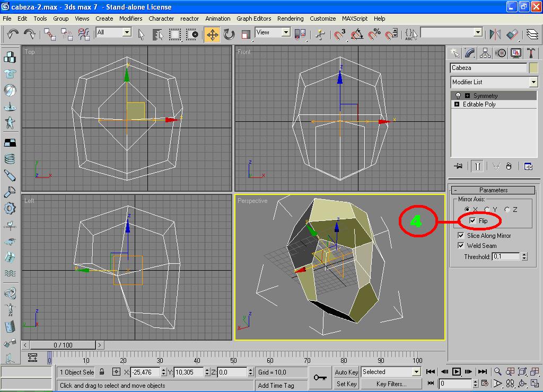543x392 pixels.
Task: Open the Rendering menu
Action: click(290, 19)
